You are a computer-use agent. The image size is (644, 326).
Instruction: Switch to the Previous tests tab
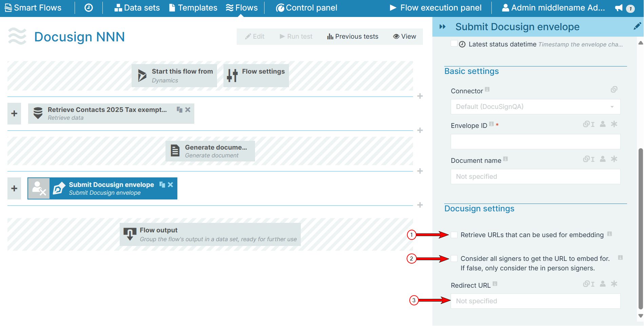click(352, 36)
